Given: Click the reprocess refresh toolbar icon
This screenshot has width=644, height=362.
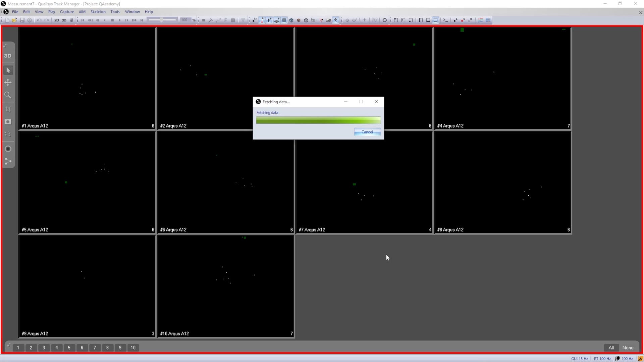Looking at the screenshot, I should 385,20.
